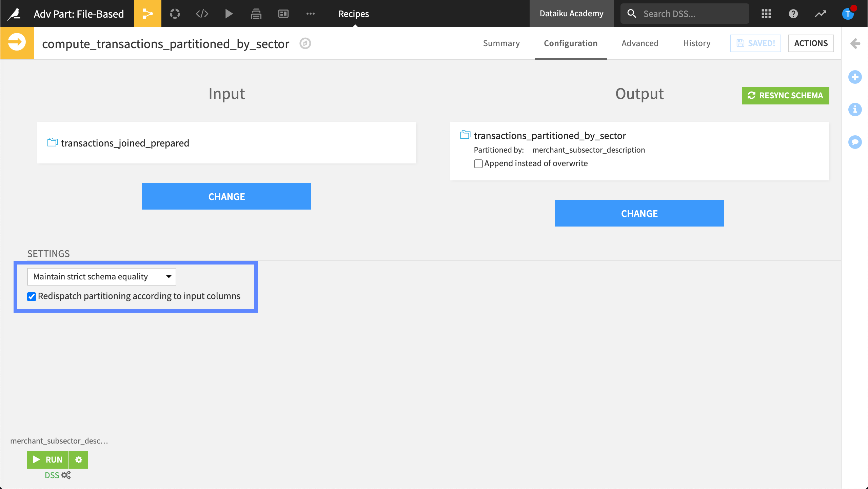The width and height of the screenshot is (868, 489).
Task: Open the Flow icon in top navigation
Action: click(x=147, y=14)
